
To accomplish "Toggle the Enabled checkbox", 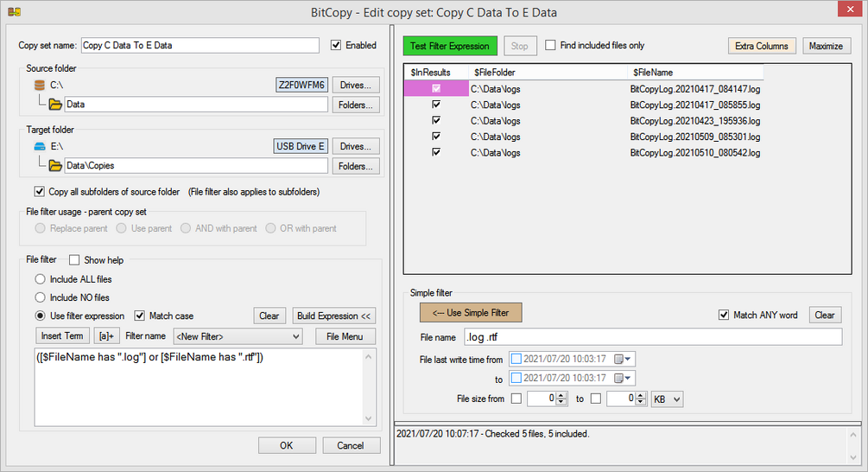I will tap(336, 46).
